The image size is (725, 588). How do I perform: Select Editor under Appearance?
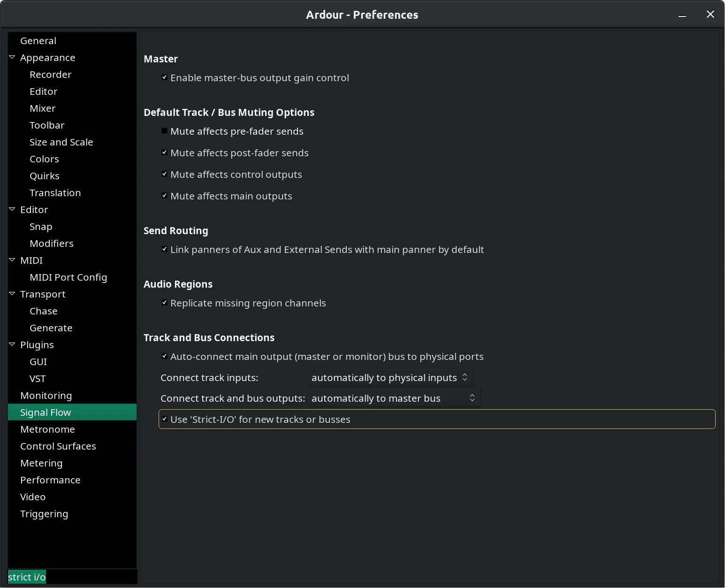click(43, 92)
